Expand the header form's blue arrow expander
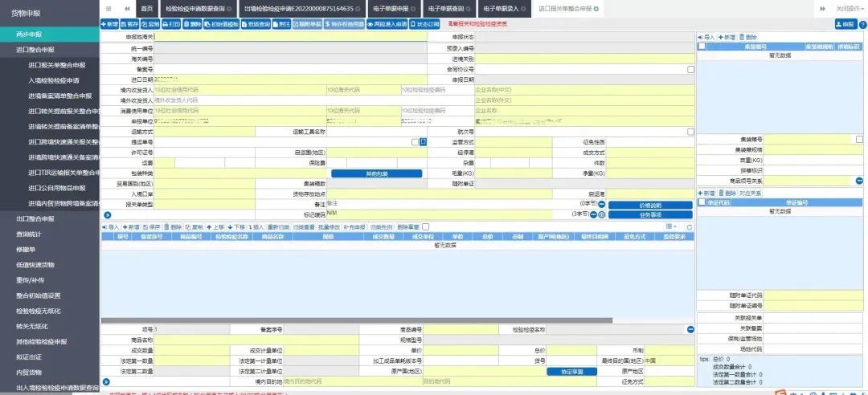868x395 pixels. pos(107,214)
